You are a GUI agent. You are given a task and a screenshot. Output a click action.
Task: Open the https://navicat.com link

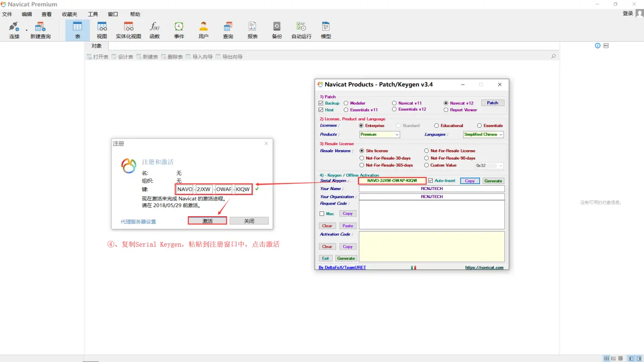pyautogui.click(x=484, y=268)
